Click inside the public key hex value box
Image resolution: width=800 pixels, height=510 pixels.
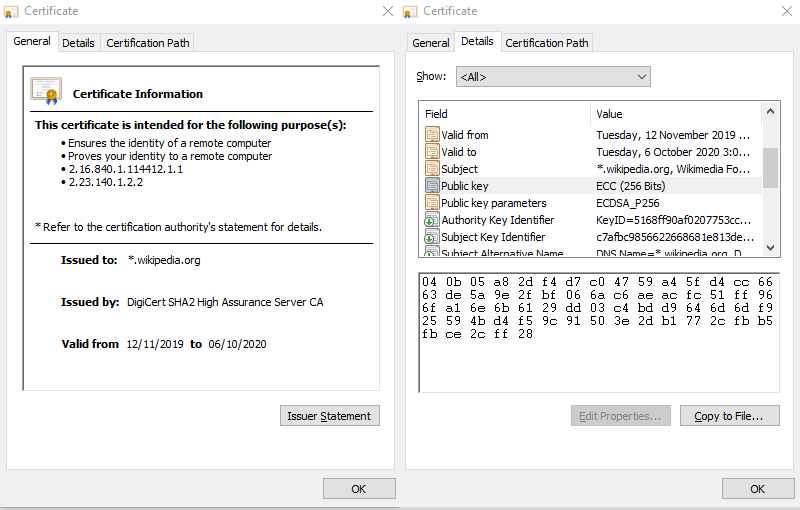598,360
